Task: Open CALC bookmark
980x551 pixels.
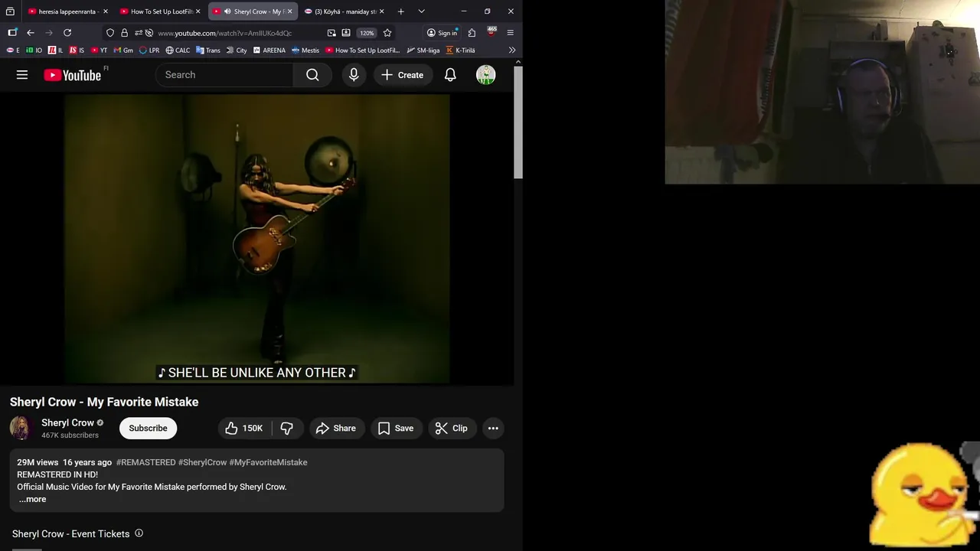Action: coord(178,51)
